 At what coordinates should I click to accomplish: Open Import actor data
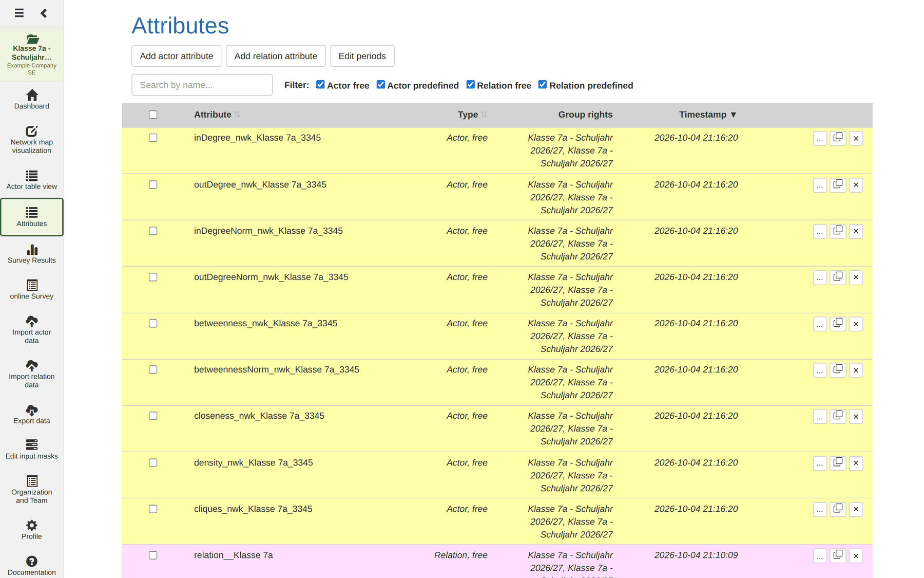pyautogui.click(x=32, y=329)
